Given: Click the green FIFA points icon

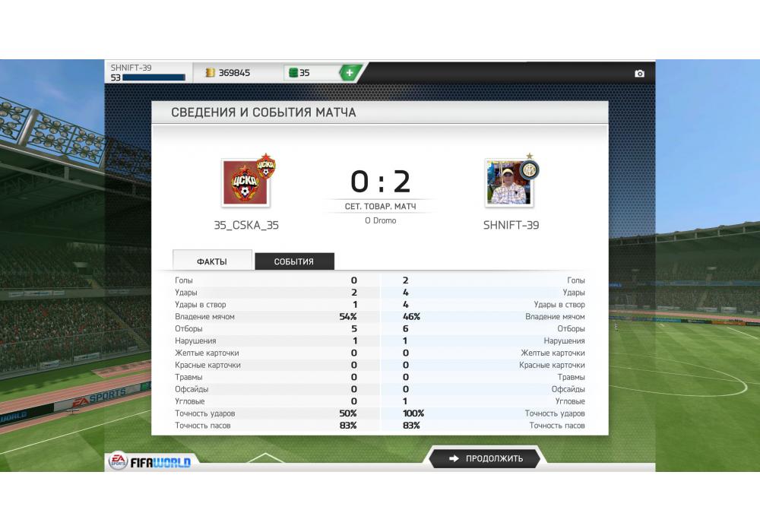Looking at the screenshot, I should pyautogui.click(x=293, y=73).
